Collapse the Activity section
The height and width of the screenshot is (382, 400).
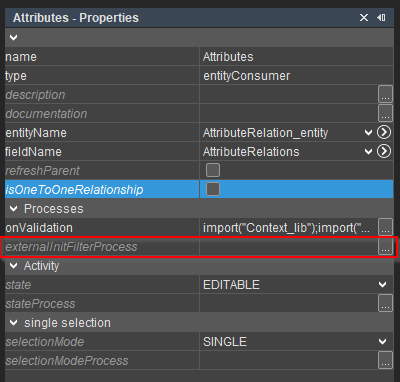coord(13,266)
